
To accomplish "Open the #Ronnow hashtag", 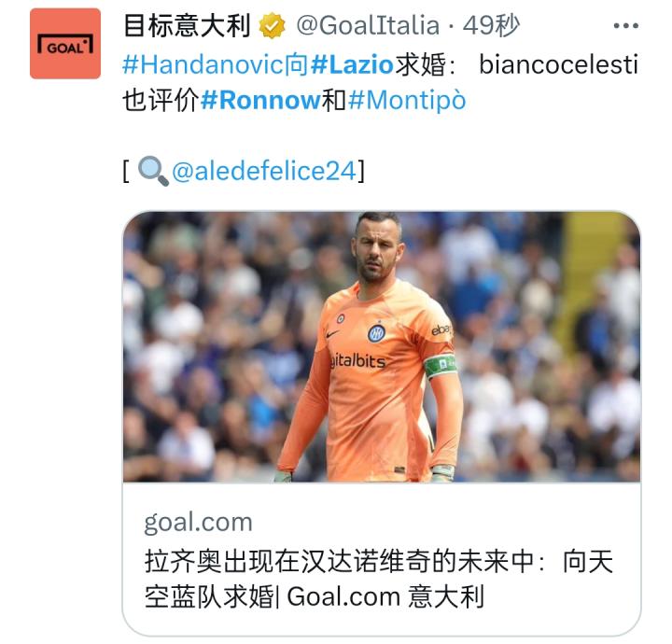I will (x=260, y=101).
